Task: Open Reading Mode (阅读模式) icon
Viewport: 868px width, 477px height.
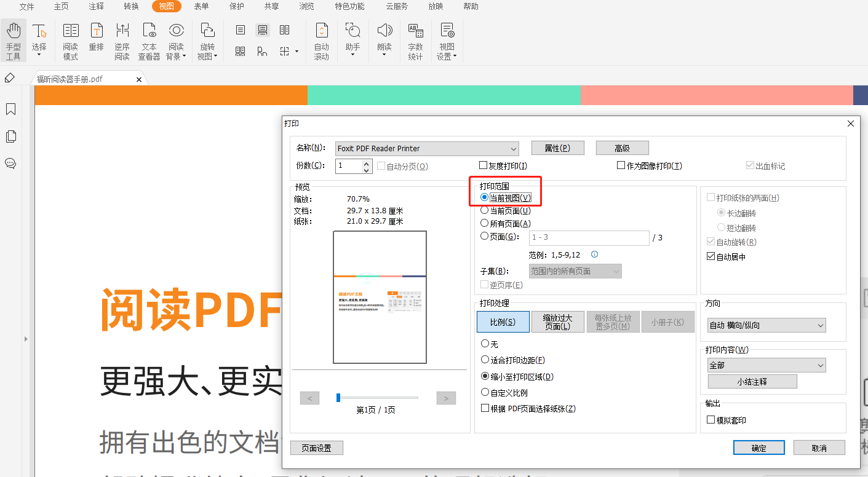Action: 71,41
